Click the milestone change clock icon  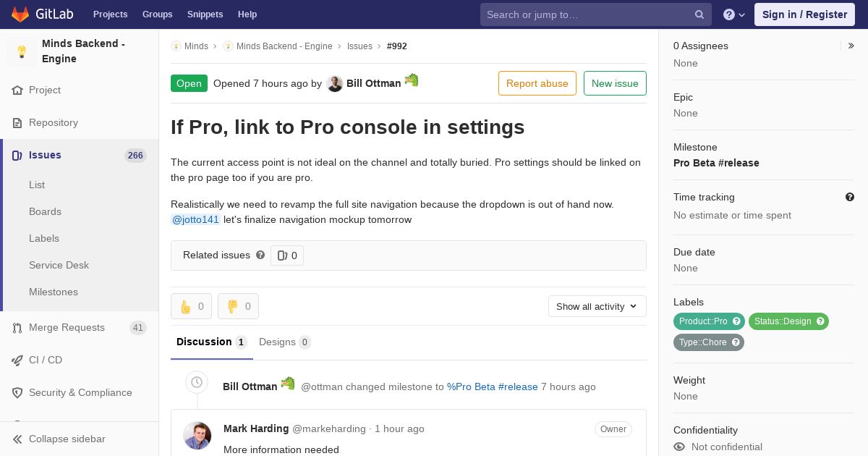[196, 381]
